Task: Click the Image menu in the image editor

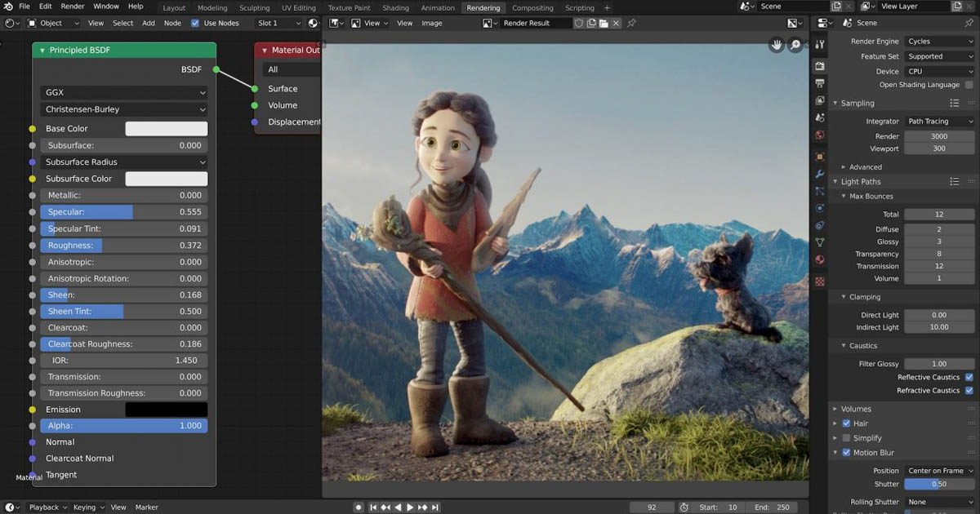Action: pos(431,23)
